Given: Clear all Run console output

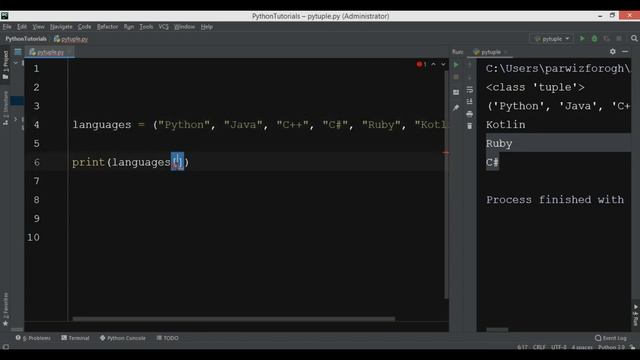Looking at the screenshot, I should pos(469,126).
